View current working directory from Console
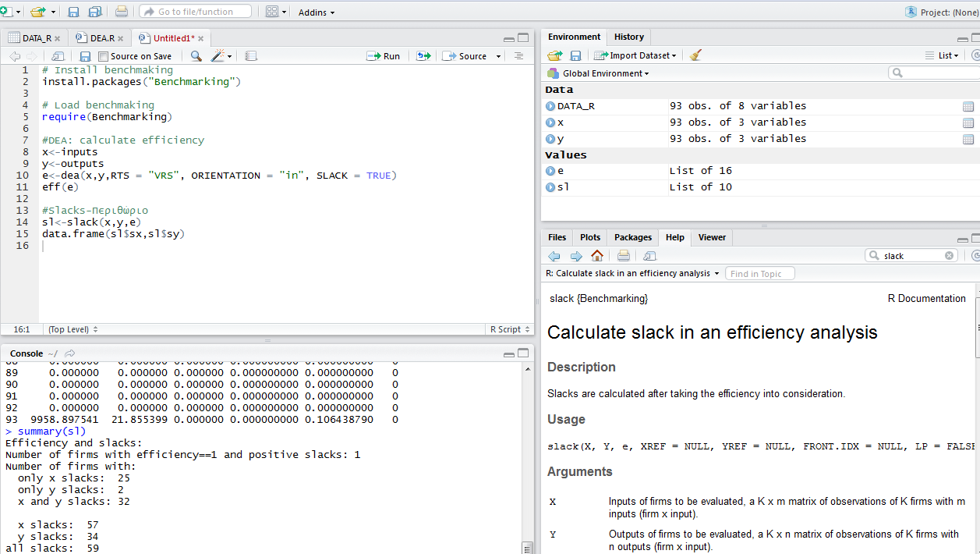 69,353
